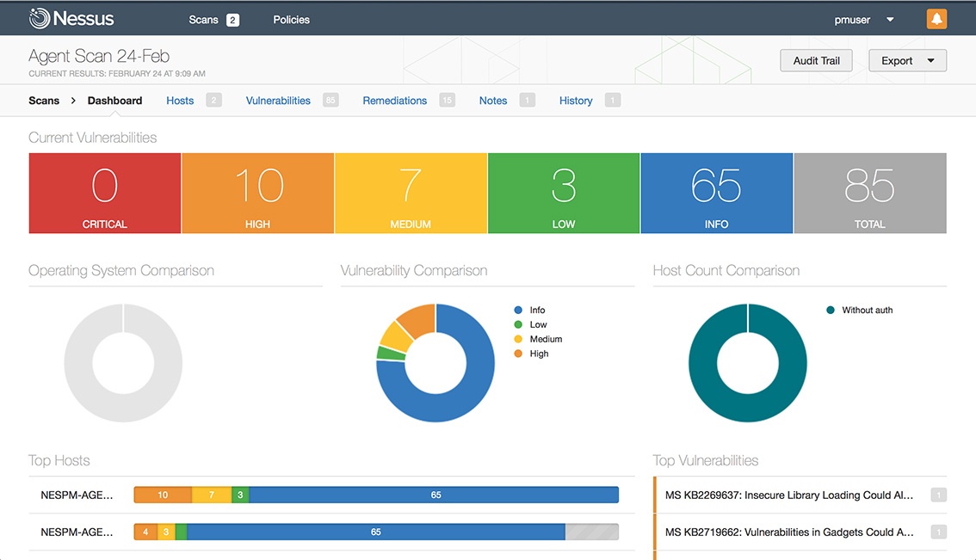The height and width of the screenshot is (560, 976).
Task: Click the scan count badge beside Scans
Action: [232, 19]
